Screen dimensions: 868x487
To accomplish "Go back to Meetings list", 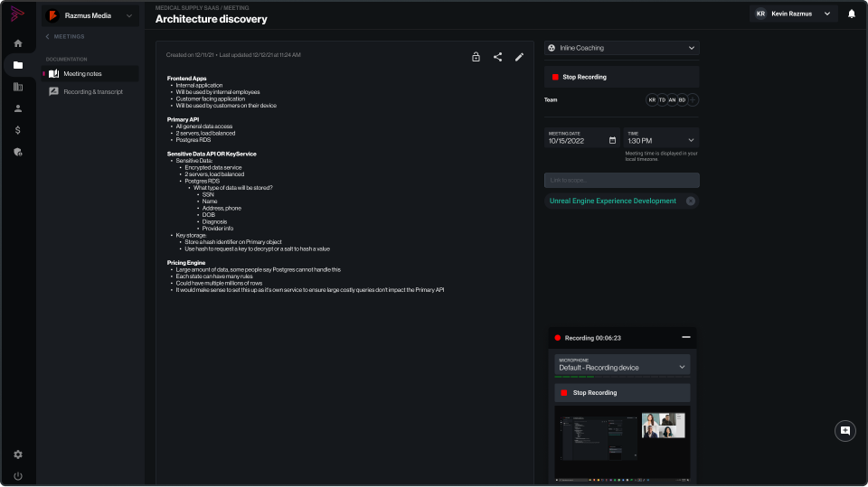I will point(65,37).
